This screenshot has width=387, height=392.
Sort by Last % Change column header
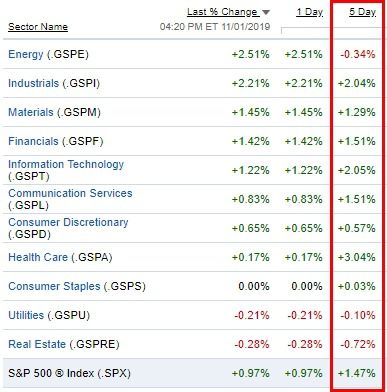(x=222, y=12)
